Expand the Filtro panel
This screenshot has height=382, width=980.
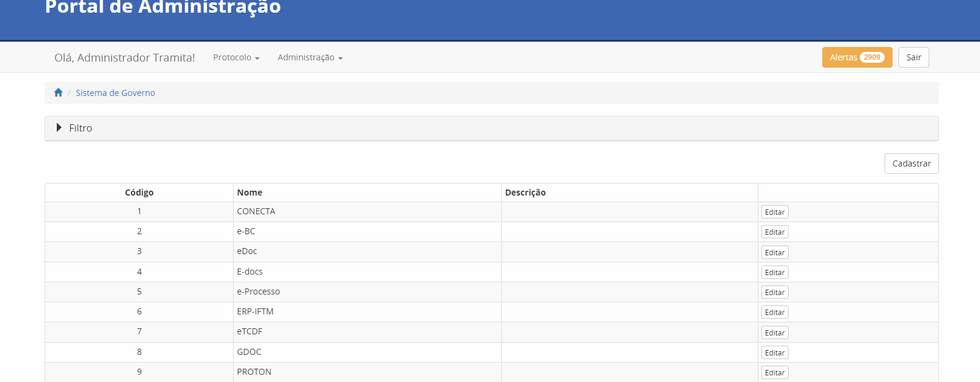coord(492,128)
